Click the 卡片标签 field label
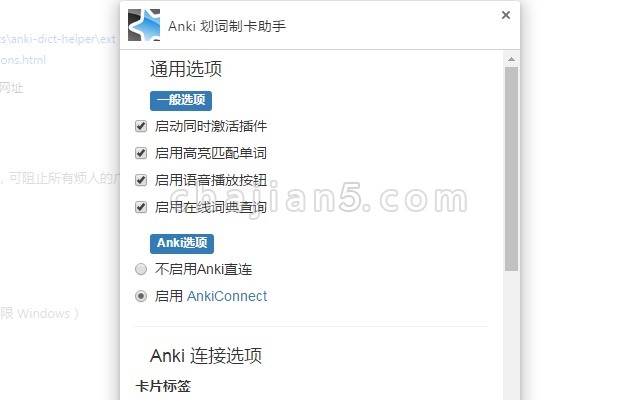The width and height of the screenshot is (640, 400). (163, 386)
